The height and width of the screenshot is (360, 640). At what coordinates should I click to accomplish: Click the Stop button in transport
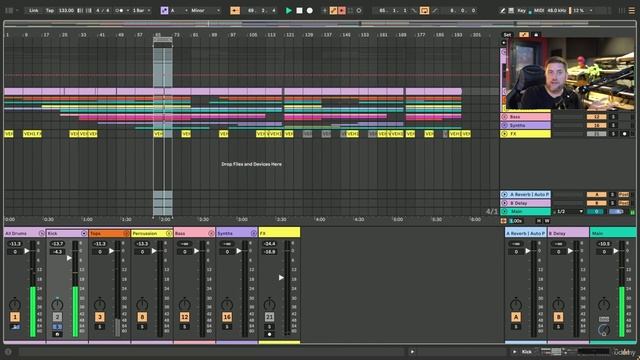299,11
